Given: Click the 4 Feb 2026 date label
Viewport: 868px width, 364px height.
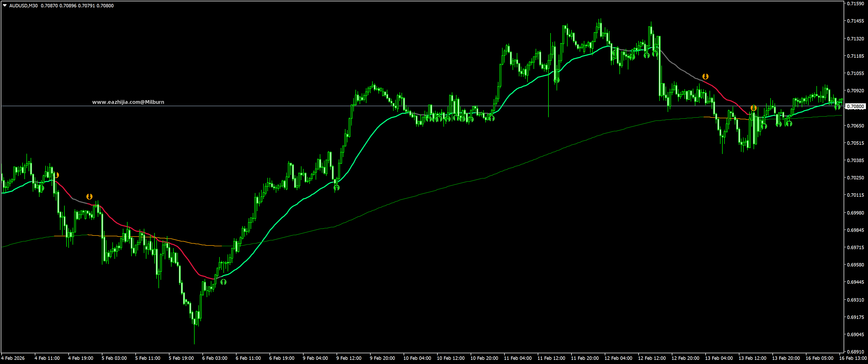Looking at the screenshot, I should tap(13, 358).
